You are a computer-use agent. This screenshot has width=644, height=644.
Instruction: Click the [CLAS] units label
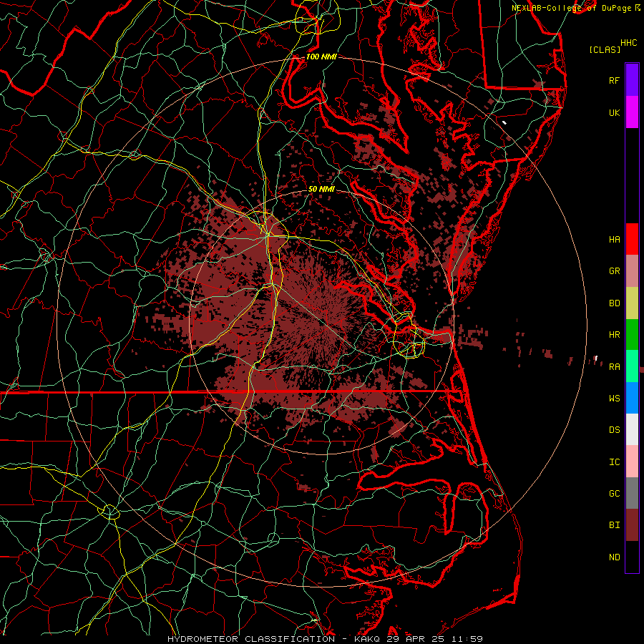pos(605,49)
